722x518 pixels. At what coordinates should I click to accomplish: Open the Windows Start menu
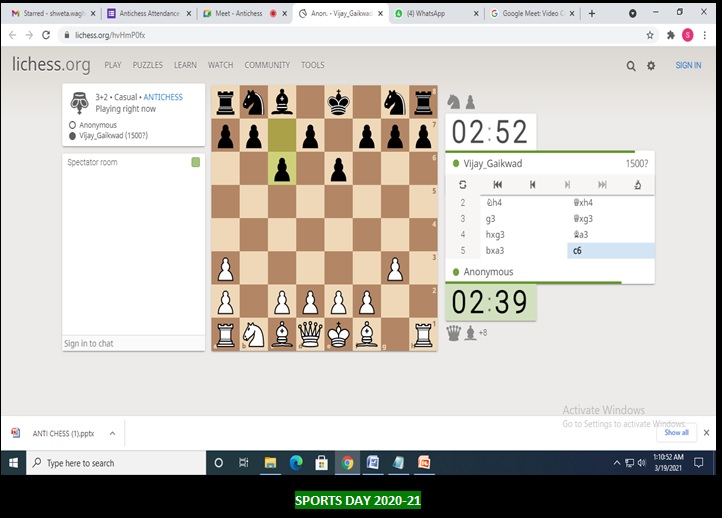coord(13,463)
